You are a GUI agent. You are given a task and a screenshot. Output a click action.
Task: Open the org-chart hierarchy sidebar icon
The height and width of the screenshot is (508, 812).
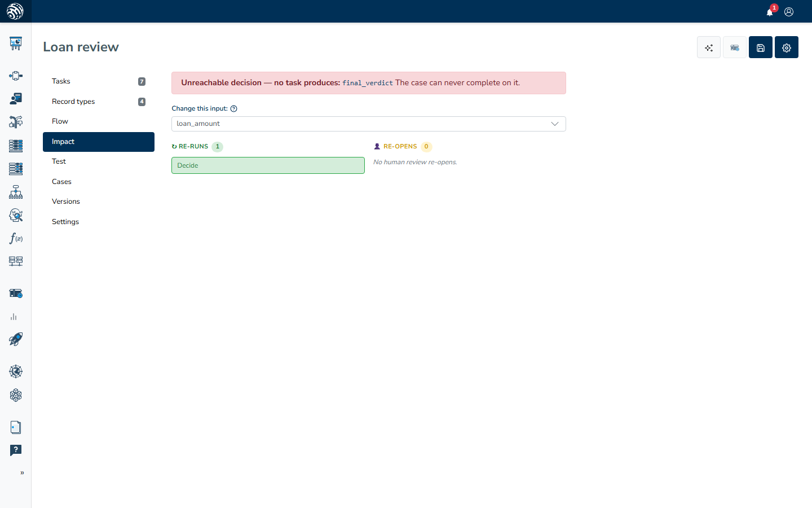tap(16, 192)
